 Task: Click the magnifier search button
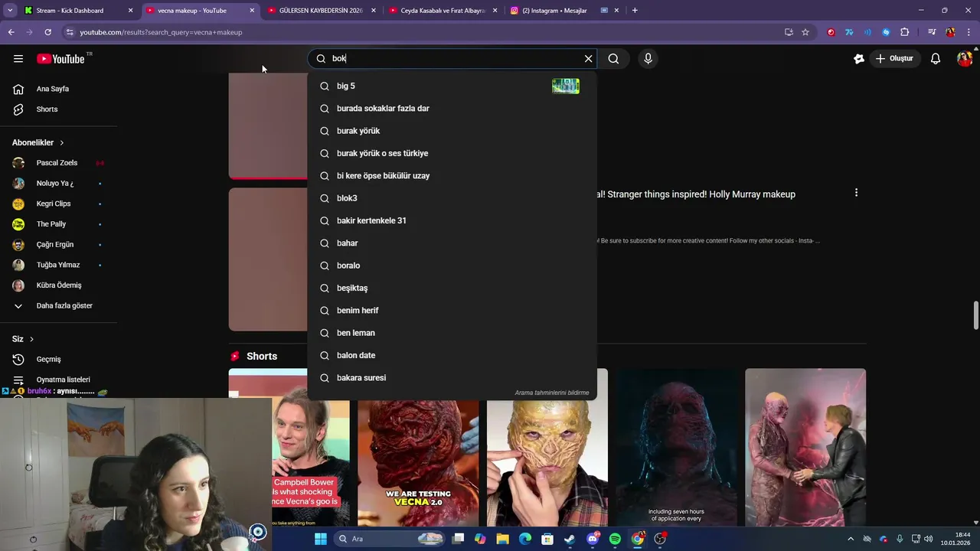tap(613, 59)
